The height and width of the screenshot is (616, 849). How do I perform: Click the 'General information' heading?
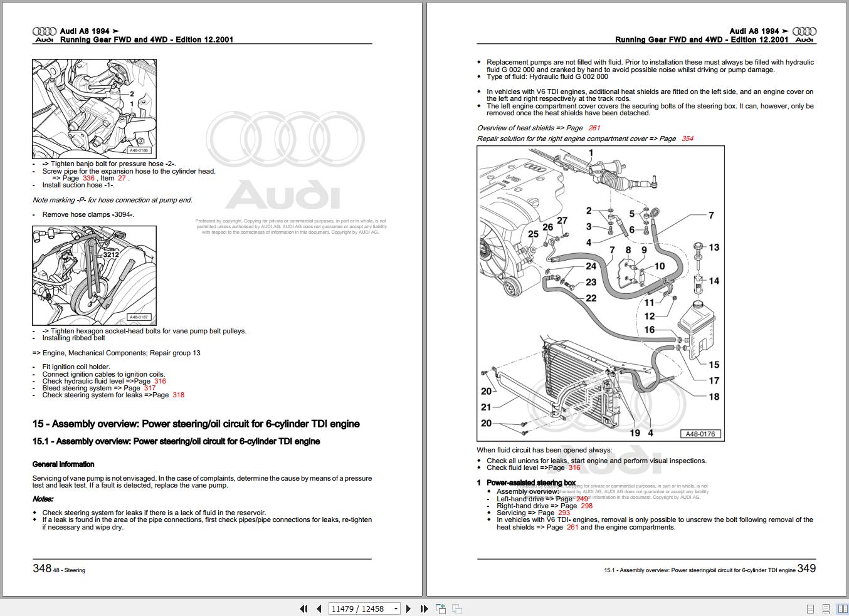pos(63,464)
